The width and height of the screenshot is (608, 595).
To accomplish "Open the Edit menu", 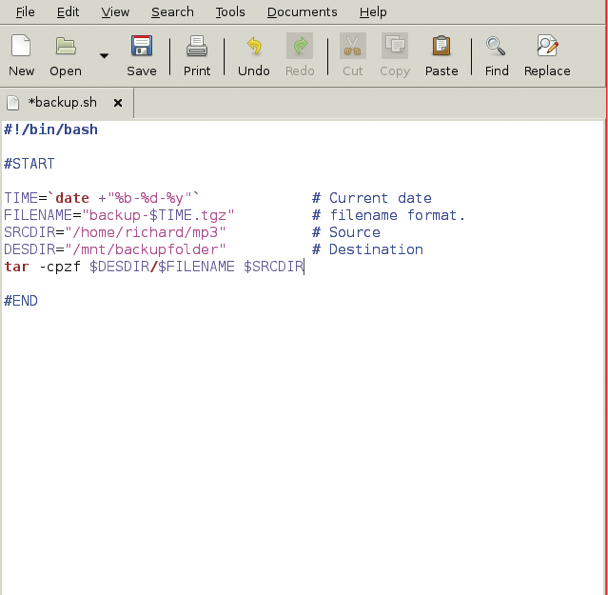I will 68,12.
